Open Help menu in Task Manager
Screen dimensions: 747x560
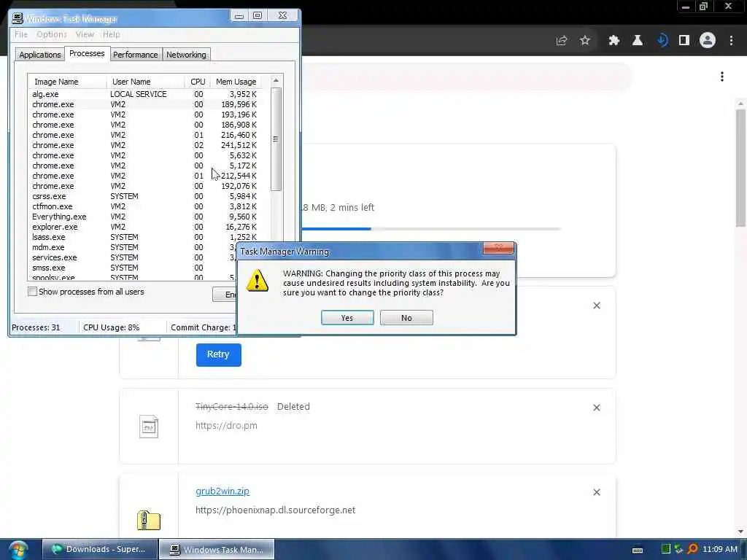point(112,34)
